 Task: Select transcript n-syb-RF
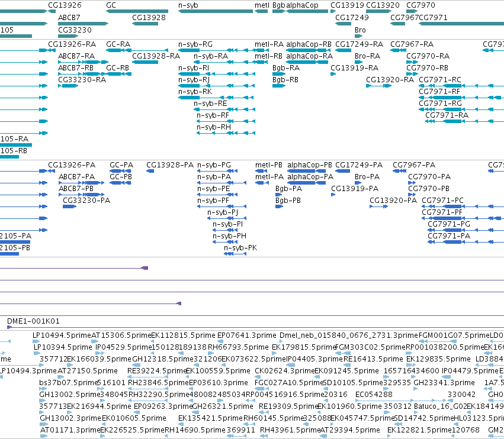coord(213,115)
